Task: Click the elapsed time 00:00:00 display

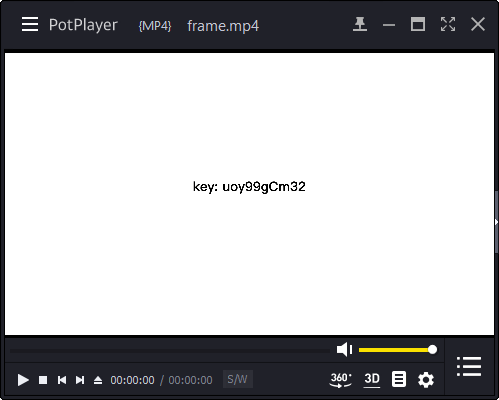Action: point(132,380)
